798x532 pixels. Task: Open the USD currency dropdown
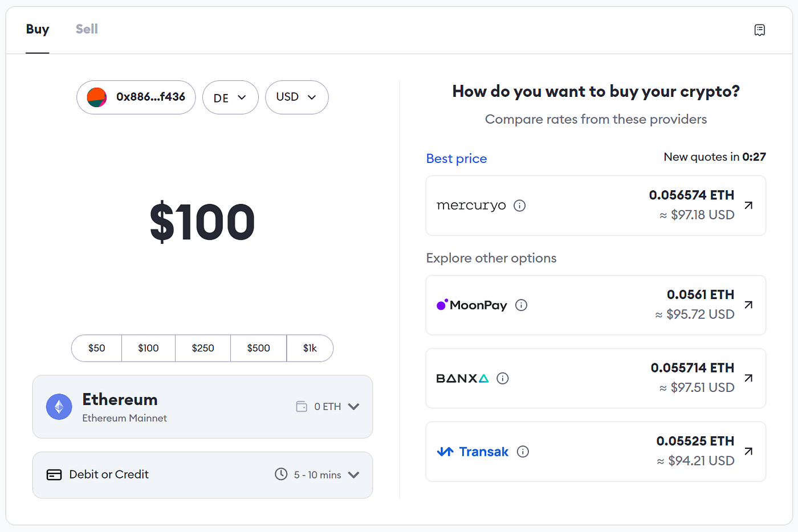pos(296,97)
